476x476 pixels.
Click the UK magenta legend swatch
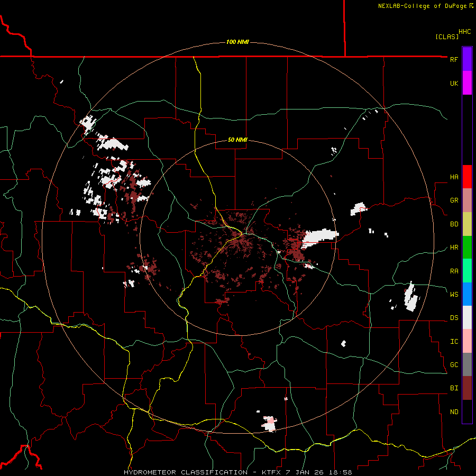point(467,83)
